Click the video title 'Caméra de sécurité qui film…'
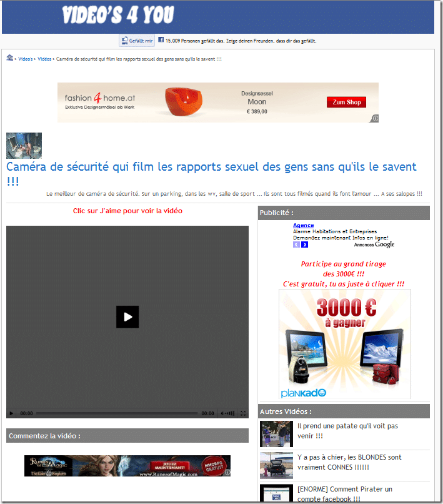 211,174
